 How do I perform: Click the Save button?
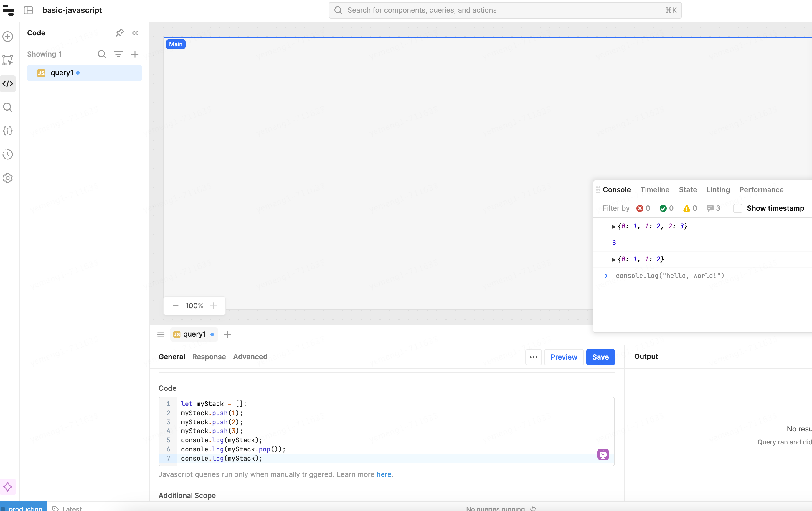click(600, 357)
